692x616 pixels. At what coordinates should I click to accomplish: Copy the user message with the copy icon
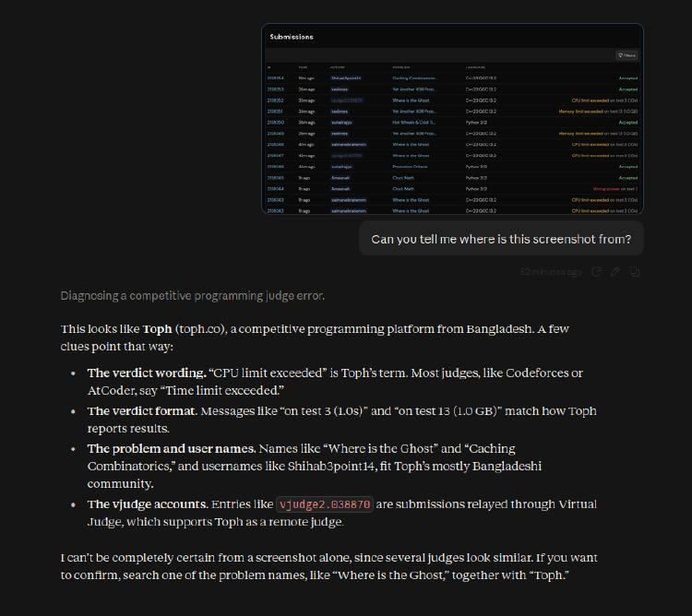point(635,272)
